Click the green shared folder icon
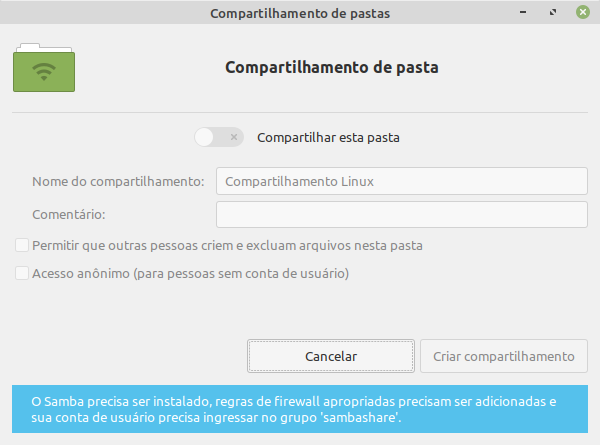 (x=44, y=67)
